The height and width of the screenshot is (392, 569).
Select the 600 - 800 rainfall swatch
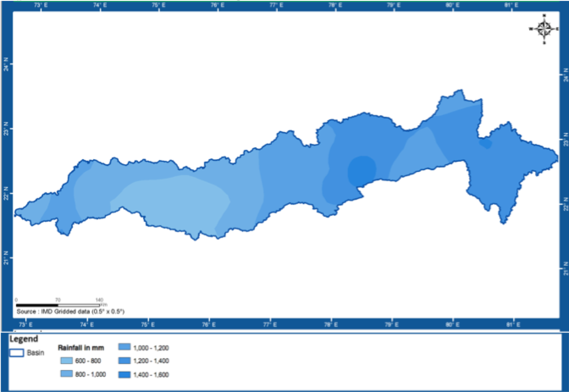coord(66,361)
